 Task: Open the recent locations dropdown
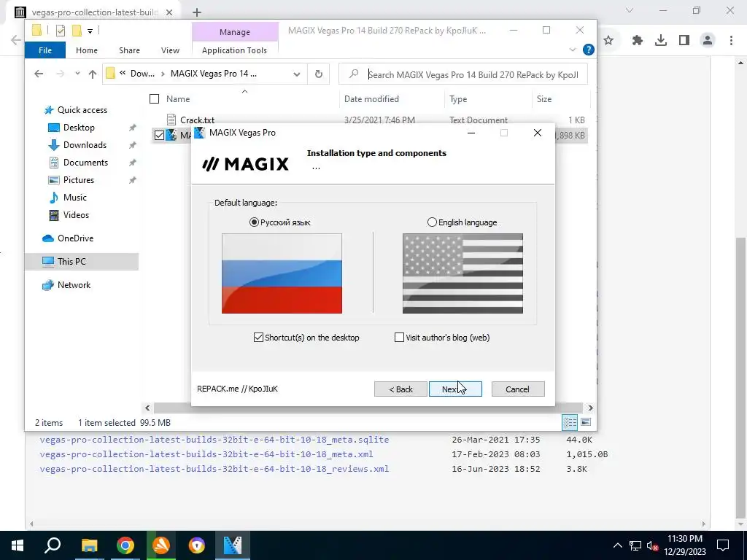tap(77, 74)
